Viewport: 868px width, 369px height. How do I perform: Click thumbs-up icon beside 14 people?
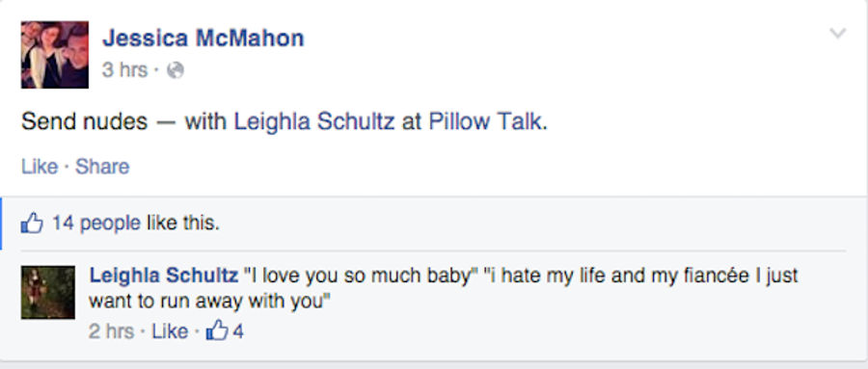point(32,223)
